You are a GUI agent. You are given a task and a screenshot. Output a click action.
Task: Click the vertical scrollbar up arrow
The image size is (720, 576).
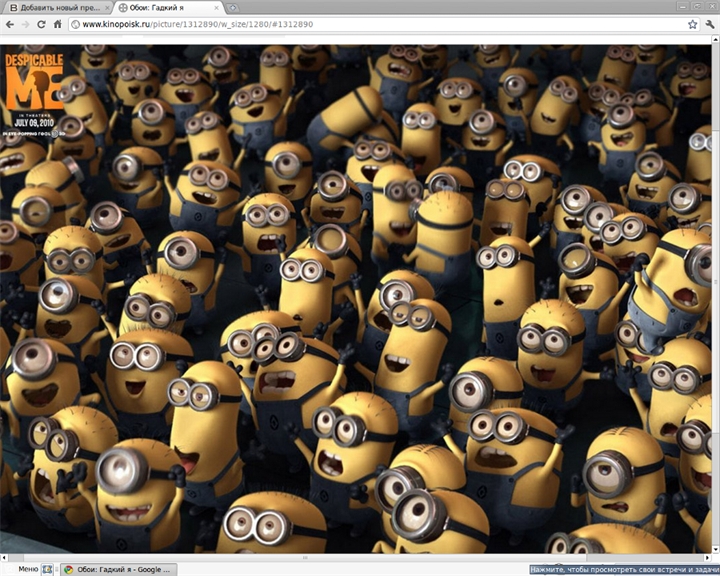click(x=716, y=40)
